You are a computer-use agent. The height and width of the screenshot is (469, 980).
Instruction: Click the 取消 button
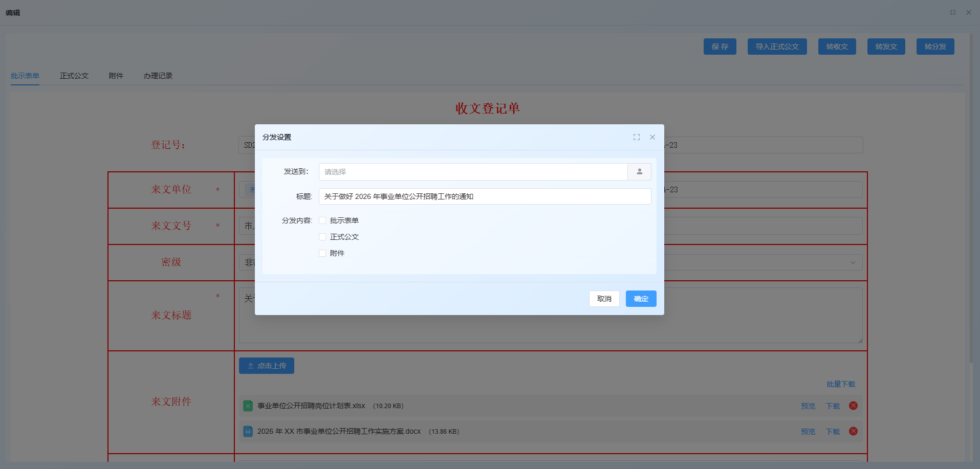[604, 299]
